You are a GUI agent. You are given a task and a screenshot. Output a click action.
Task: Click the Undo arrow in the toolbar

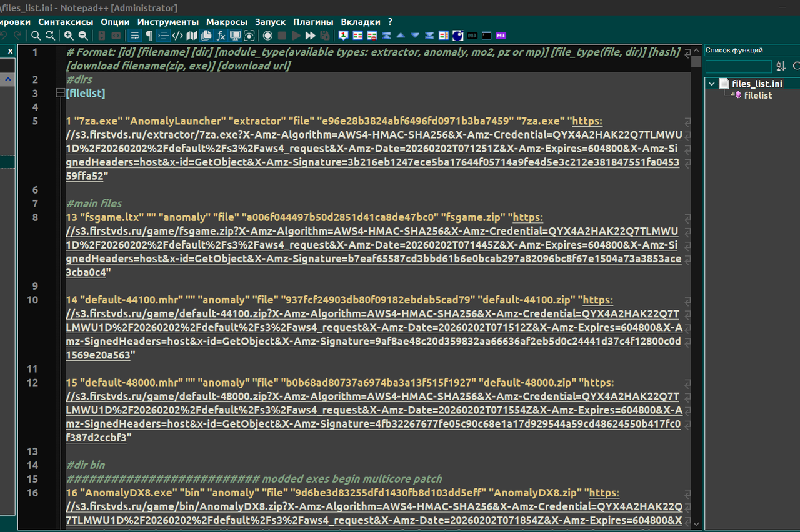4,36
